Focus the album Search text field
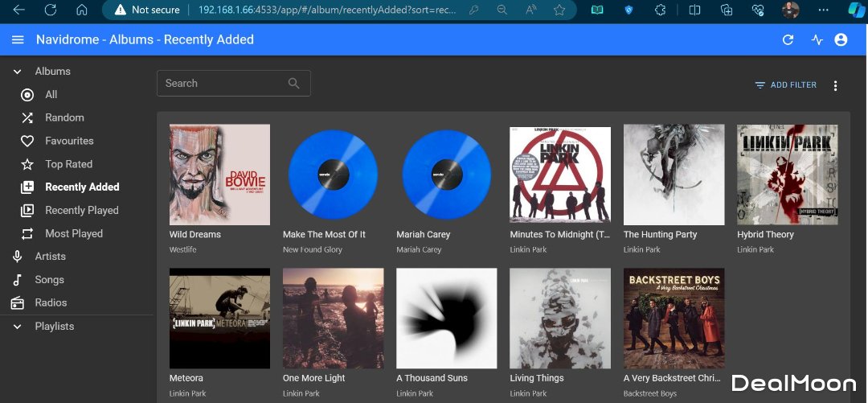868x403 pixels. coord(221,83)
